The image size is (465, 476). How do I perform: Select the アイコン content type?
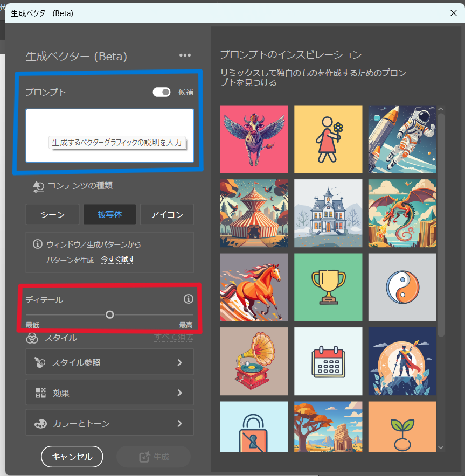pyautogui.click(x=166, y=214)
